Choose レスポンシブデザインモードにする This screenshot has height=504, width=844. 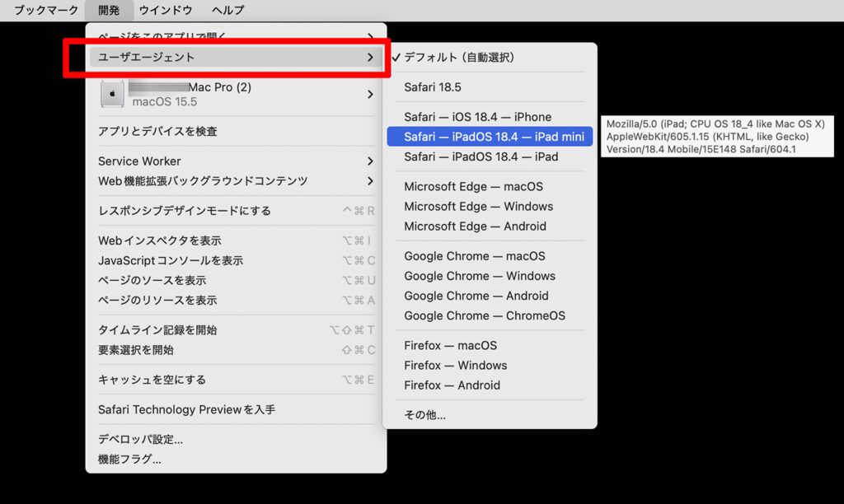[x=236, y=211]
